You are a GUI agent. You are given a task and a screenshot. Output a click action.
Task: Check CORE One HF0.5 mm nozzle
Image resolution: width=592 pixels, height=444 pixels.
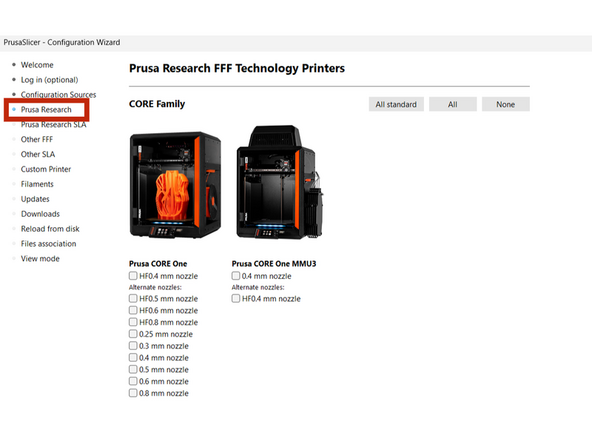[133, 298]
